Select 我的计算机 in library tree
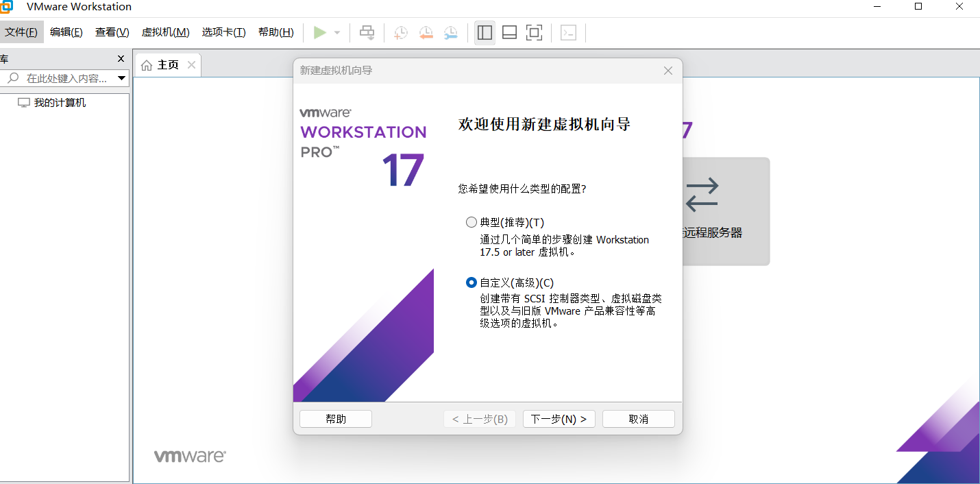980x484 pixels. pyautogui.click(x=60, y=103)
